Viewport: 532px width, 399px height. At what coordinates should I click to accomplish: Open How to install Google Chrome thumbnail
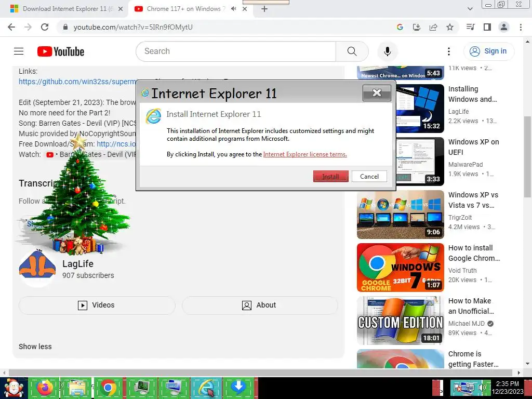point(401,268)
